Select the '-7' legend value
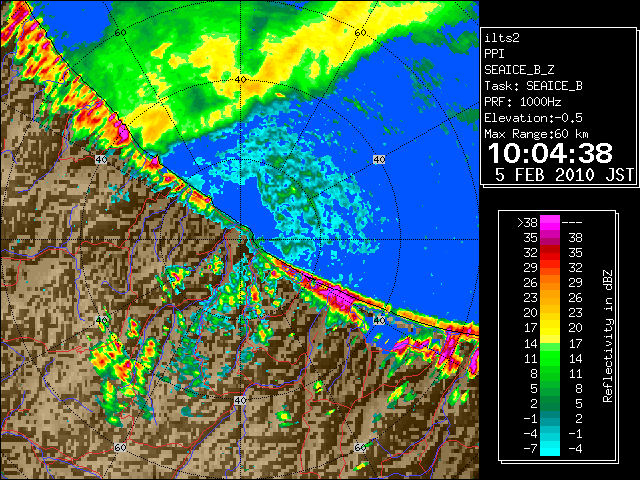640x480 pixels. (530, 449)
